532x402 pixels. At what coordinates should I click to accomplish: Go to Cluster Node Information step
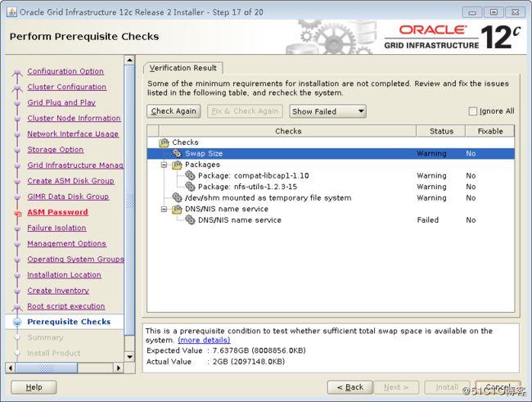[74, 118]
